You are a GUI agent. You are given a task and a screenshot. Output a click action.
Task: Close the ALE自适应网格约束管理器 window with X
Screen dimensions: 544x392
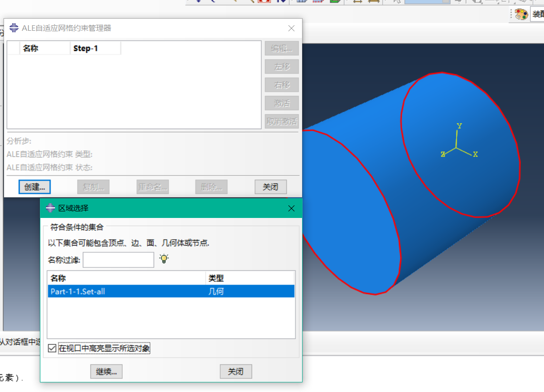pyautogui.click(x=291, y=28)
